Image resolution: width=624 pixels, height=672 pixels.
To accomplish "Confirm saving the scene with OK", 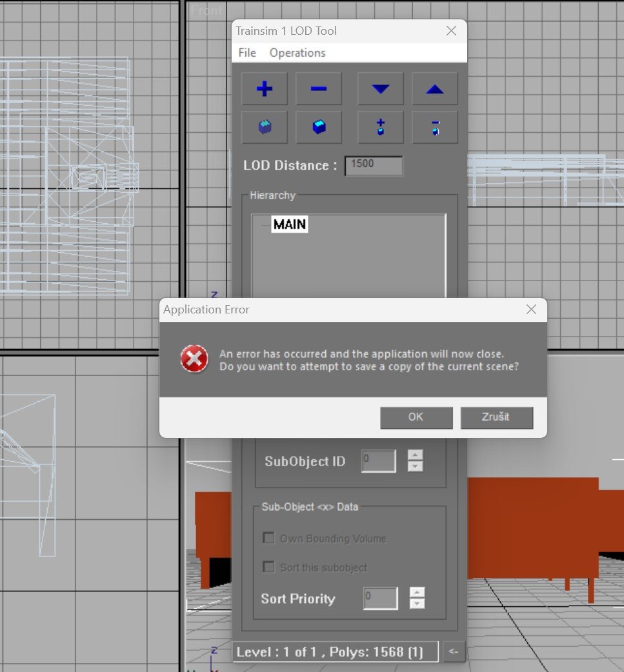I will 416,417.
